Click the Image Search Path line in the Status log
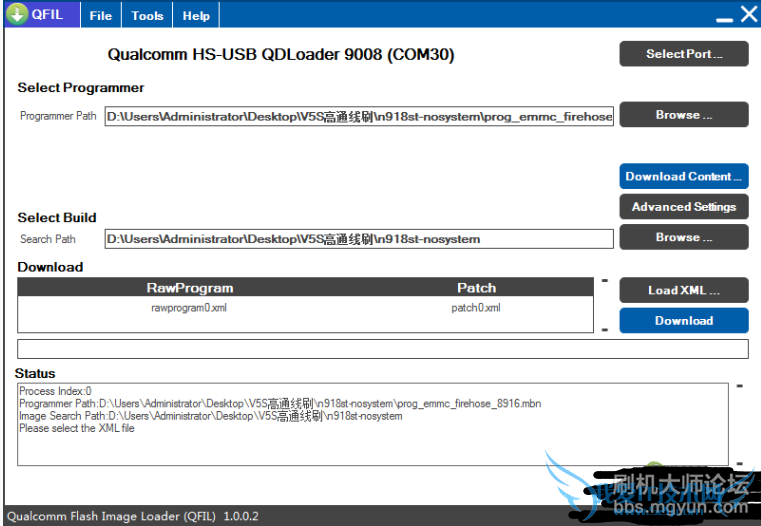This screenshot has height=526, width=761. click(x=211, y=416)
